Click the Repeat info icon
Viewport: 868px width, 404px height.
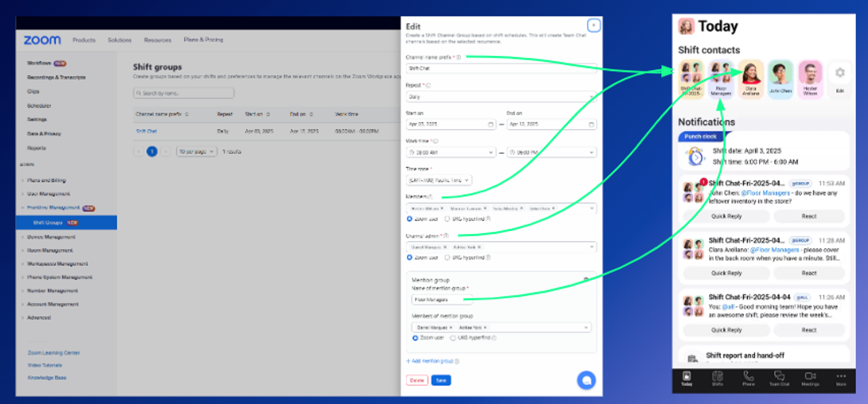[428, 85]
